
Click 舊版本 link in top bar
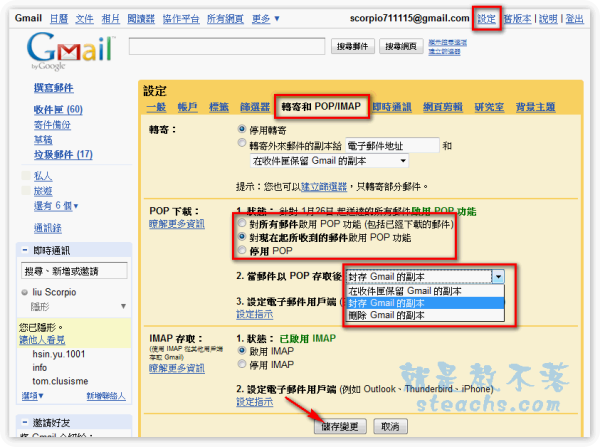(x=517, y=18)
